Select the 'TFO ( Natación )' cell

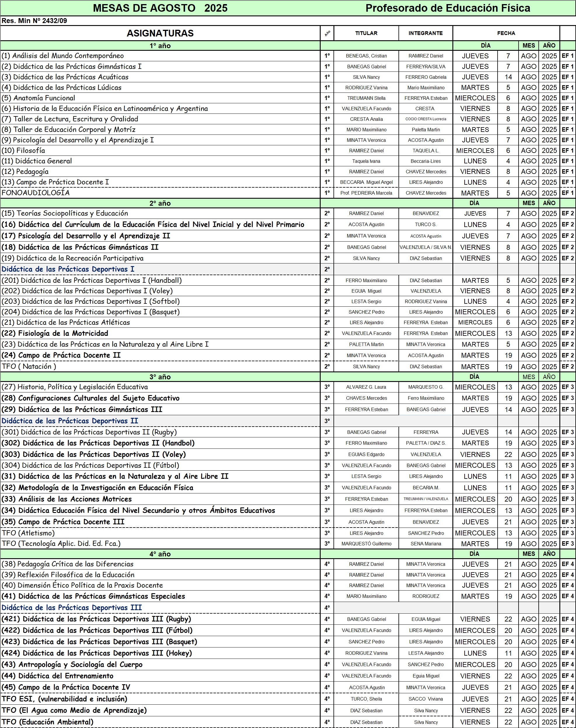[x=160, y=366]
